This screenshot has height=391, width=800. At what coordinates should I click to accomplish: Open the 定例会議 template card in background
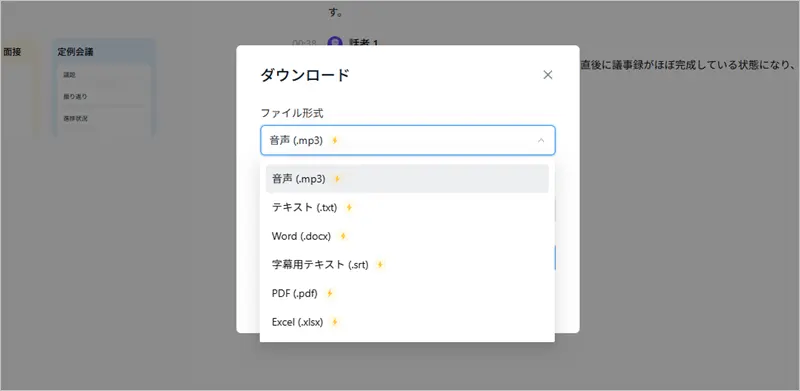(103, 88)
